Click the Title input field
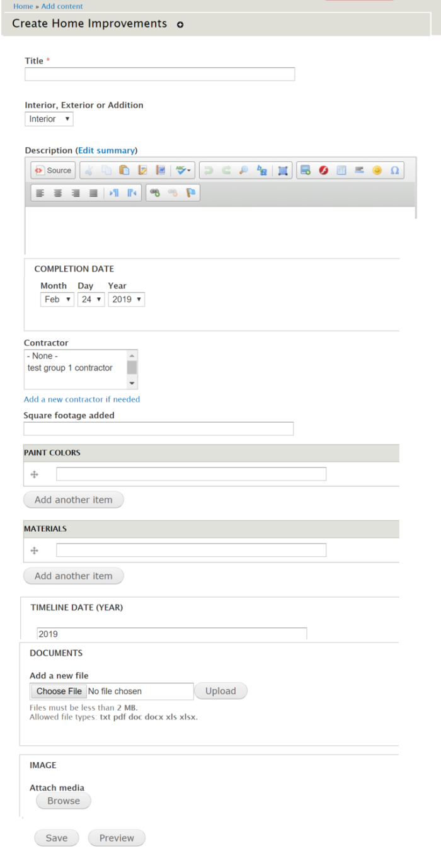The image size is (441, 868). (x=160, y=74)
